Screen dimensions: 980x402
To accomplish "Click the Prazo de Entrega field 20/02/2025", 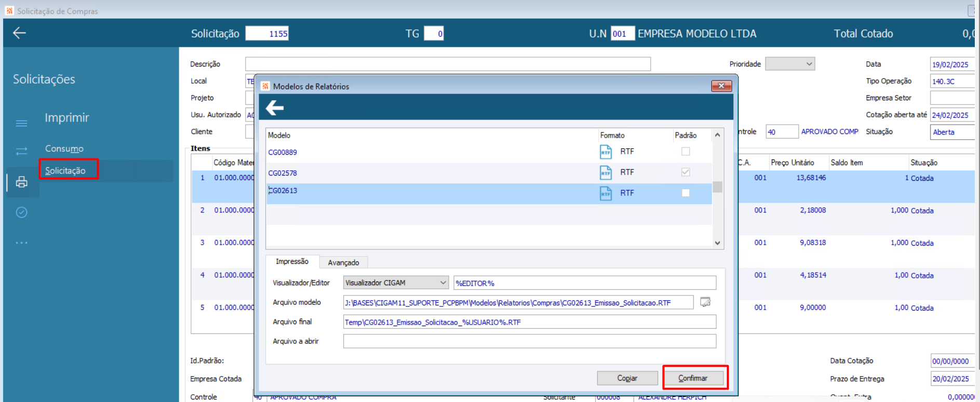I will pyautogui.click(x=952, y=379).
